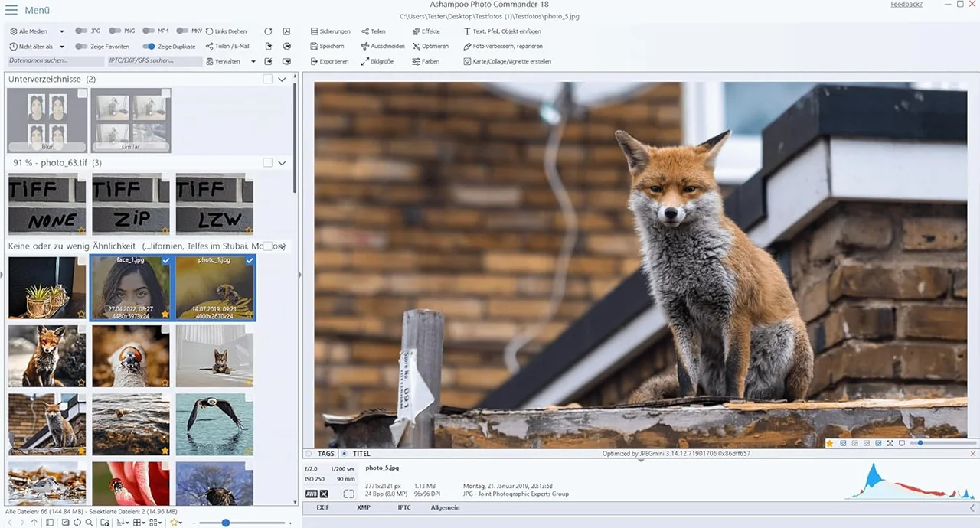Select the TIFF ZIP thumbnail
This screenshot has width=980, height=528.
pyautogui.click(x=130, y=204)
